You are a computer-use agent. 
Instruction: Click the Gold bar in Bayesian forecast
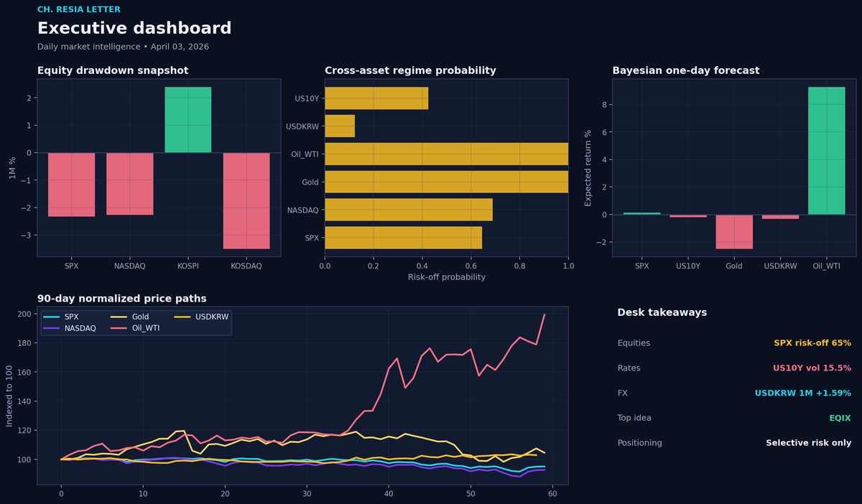point(734,232)
